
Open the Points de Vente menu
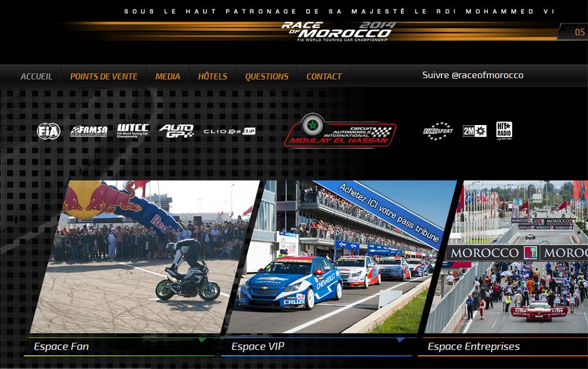(x=104, y=76)
